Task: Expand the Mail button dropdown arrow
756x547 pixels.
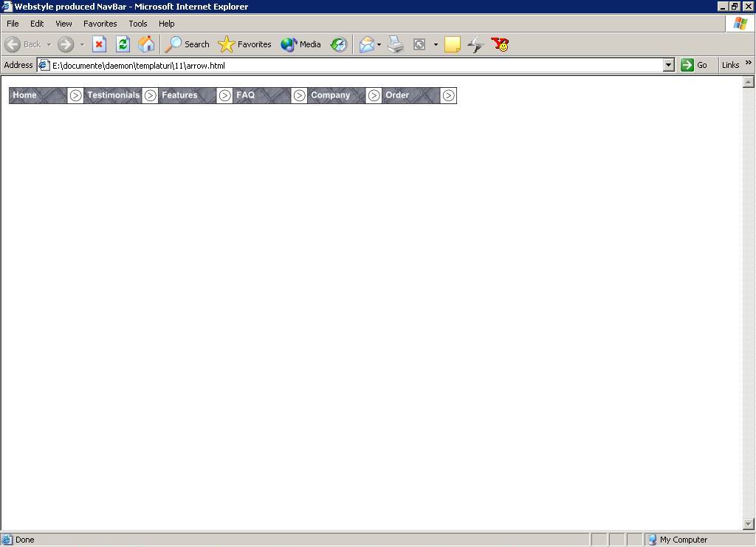Action: coord(379,45)
